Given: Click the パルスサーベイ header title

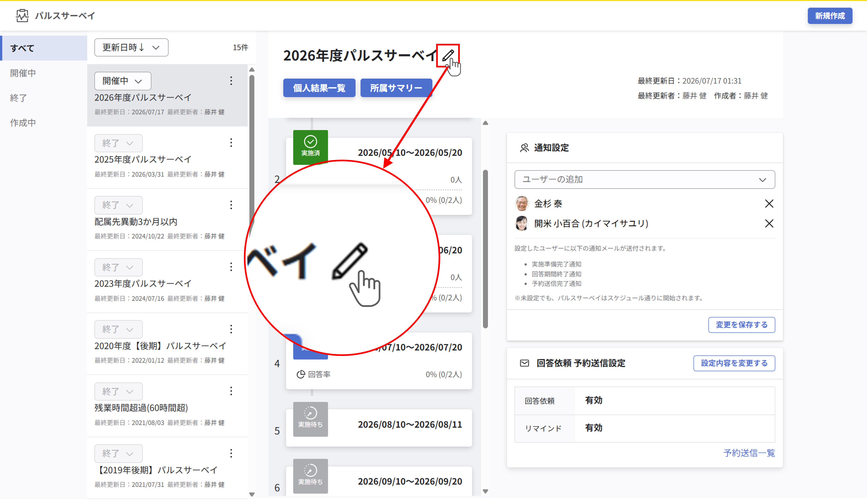Looking at the screenshot, I should pyautogui.click(x=65, y=16).
